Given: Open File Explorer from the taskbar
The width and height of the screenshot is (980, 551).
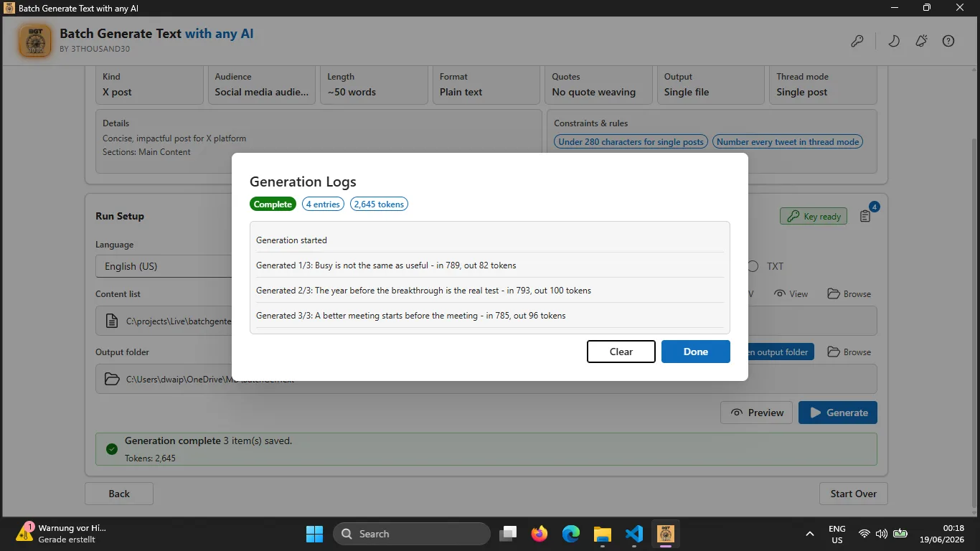Looking at the screenshot, I should pos(602,534).
